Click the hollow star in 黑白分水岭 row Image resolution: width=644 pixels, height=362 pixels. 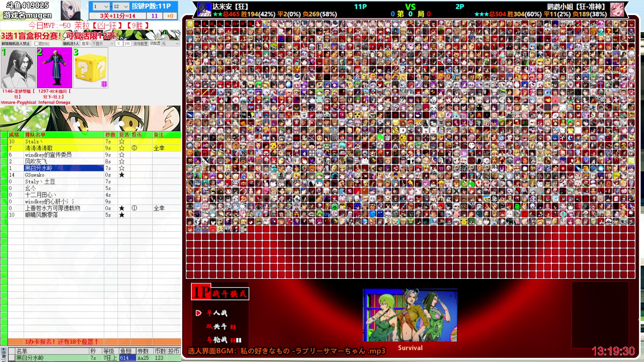[122, 168]
